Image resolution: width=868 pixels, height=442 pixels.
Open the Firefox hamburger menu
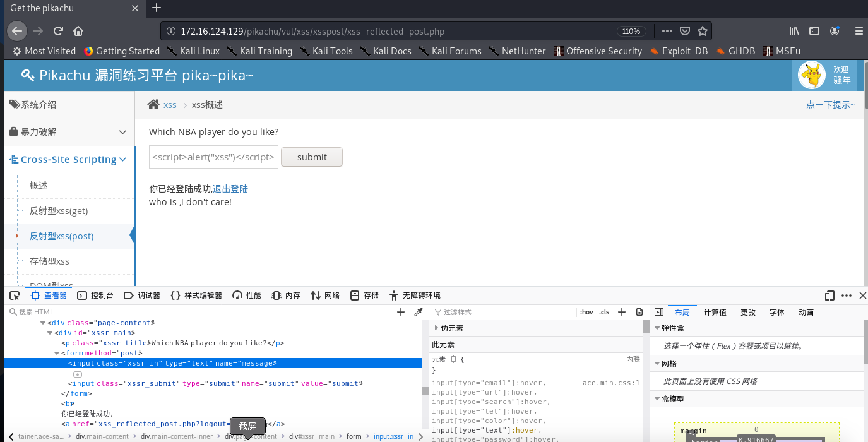coord(859,31)
